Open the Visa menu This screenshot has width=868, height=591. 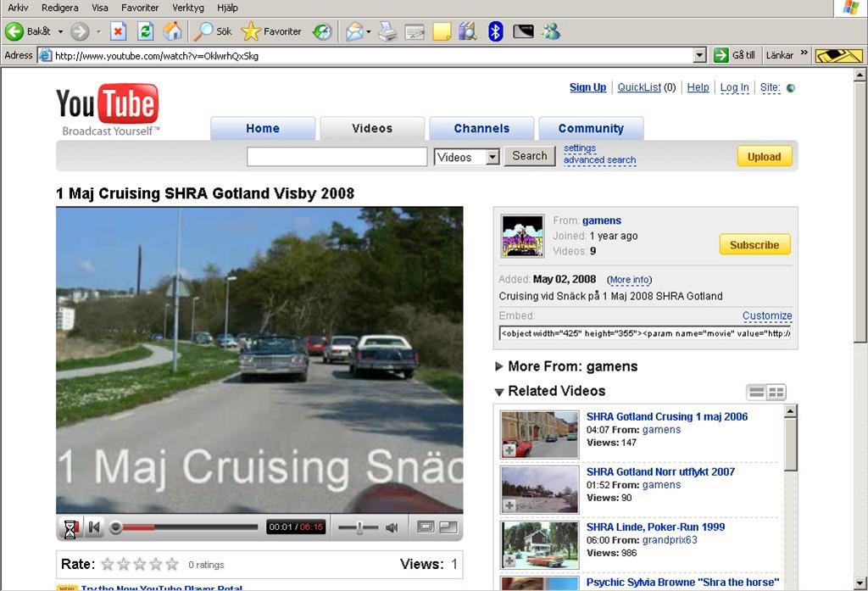[100, 8]
